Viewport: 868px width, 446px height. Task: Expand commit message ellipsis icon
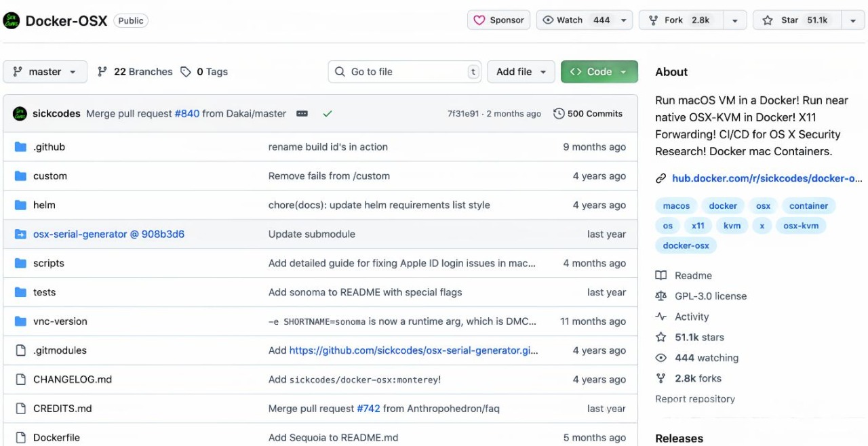(302, 114)
